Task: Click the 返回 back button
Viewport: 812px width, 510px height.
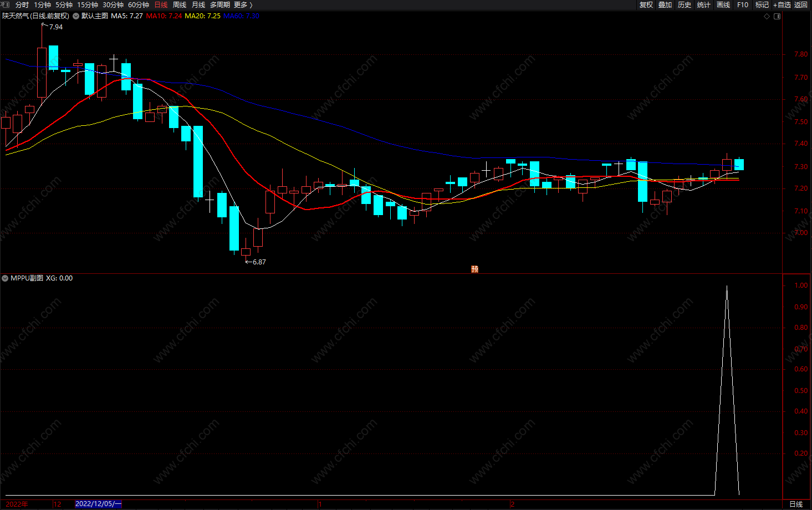Action: pyautogui.click(x=801, y=5)
